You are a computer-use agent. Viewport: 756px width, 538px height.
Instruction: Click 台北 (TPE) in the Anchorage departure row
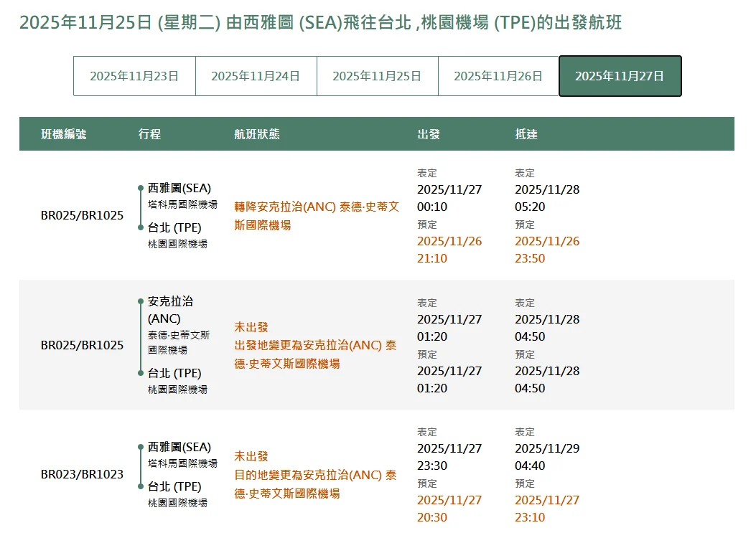(x=174, y=373)
